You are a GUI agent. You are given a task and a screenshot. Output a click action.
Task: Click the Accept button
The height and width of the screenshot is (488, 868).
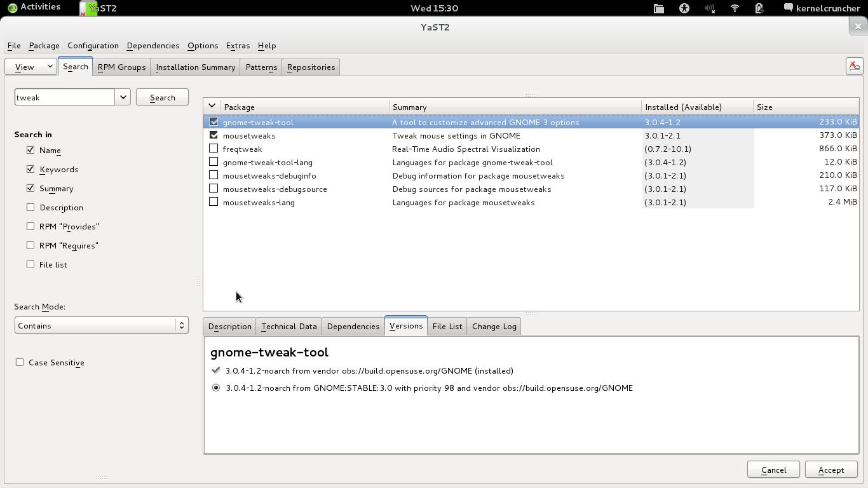(x=831, y=470)
